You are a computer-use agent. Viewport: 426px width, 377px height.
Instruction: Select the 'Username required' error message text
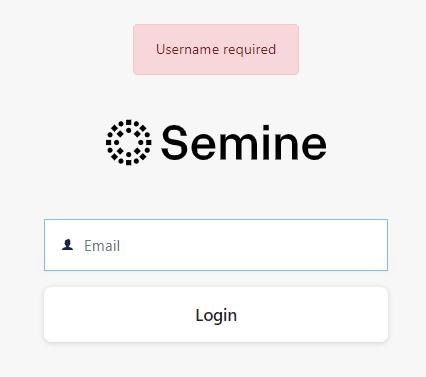(216, 49)
